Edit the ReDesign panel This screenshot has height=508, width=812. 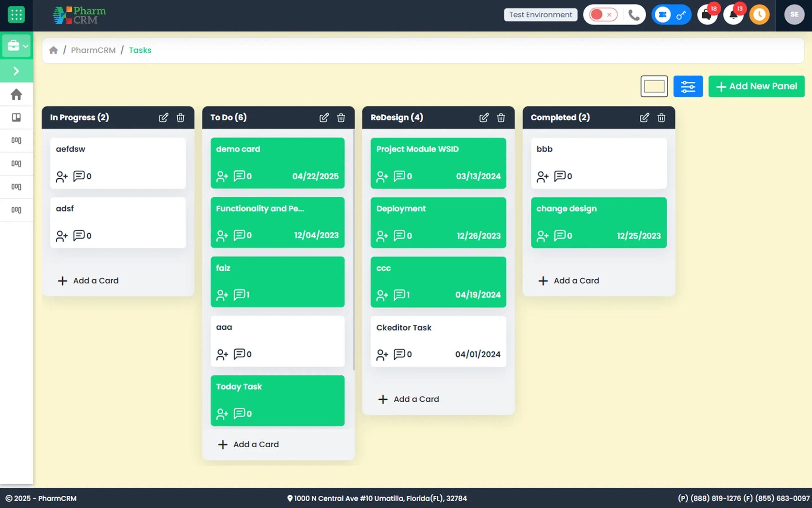tap(484, 117)
